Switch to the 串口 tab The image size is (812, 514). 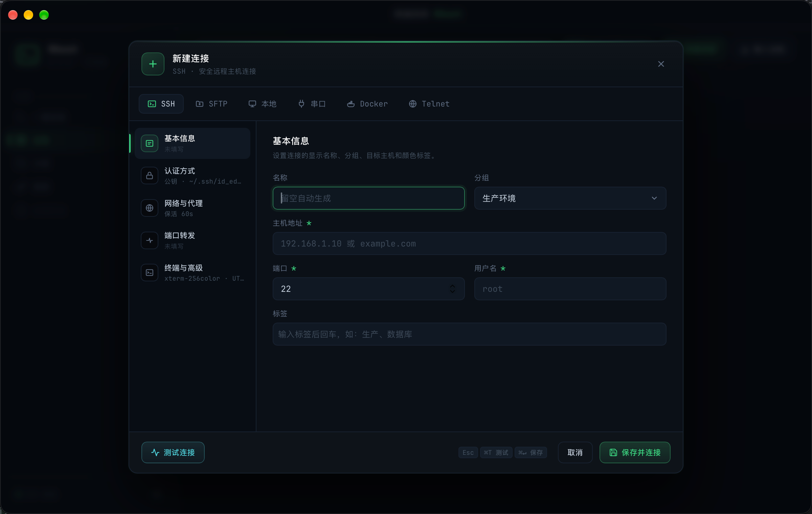click(x=312, y=104)
